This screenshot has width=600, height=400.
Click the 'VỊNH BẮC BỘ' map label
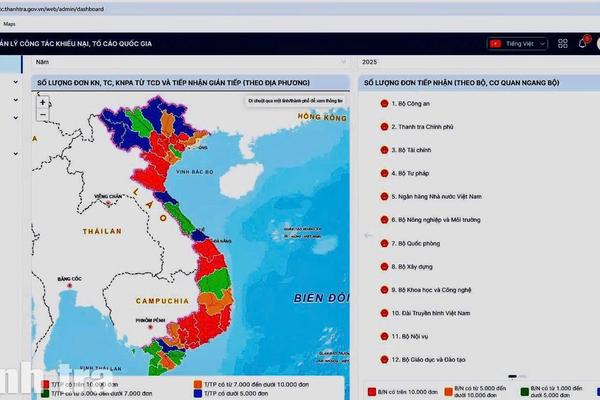coord(195,172)
